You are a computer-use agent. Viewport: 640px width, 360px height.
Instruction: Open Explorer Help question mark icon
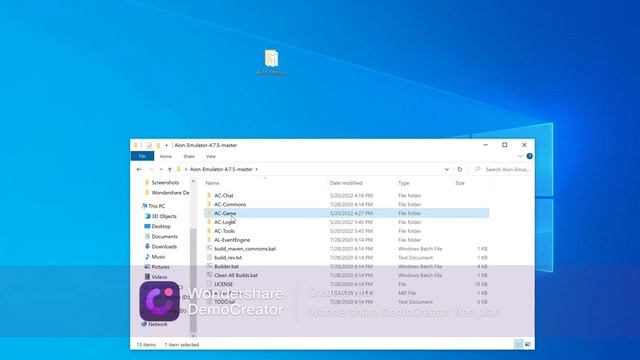click(x=529, y=156)
